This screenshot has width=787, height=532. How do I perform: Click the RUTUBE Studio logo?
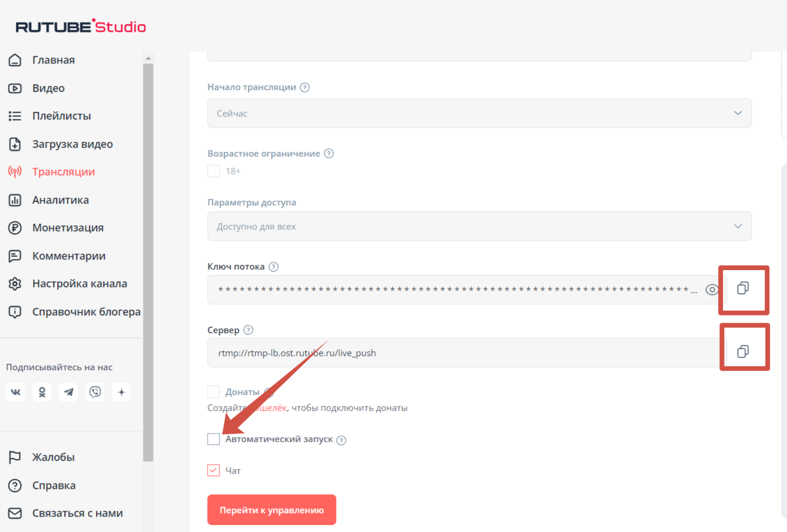point(81,26)
